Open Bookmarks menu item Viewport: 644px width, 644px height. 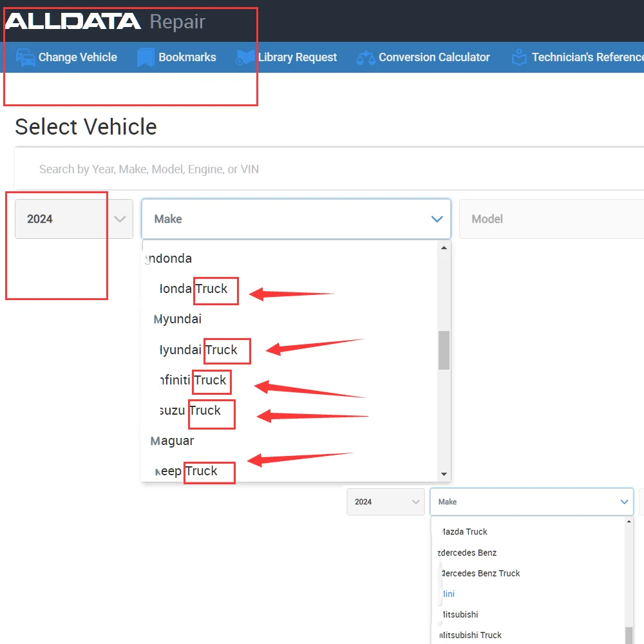click(x=176, y=57)
